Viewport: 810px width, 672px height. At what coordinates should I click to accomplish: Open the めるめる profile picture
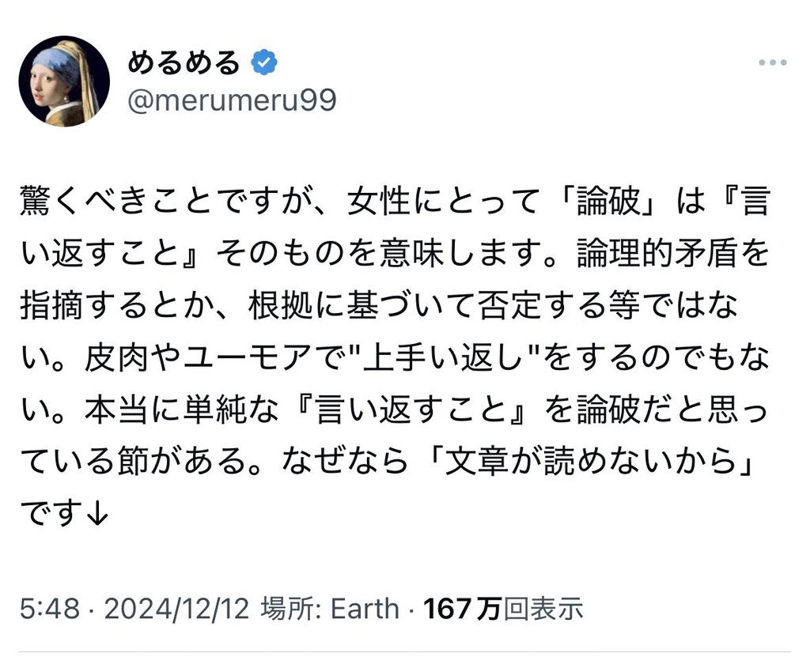point(63,81)
